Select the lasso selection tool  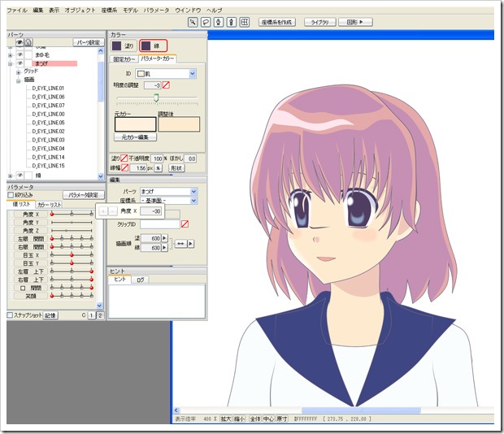pos(206,22)
